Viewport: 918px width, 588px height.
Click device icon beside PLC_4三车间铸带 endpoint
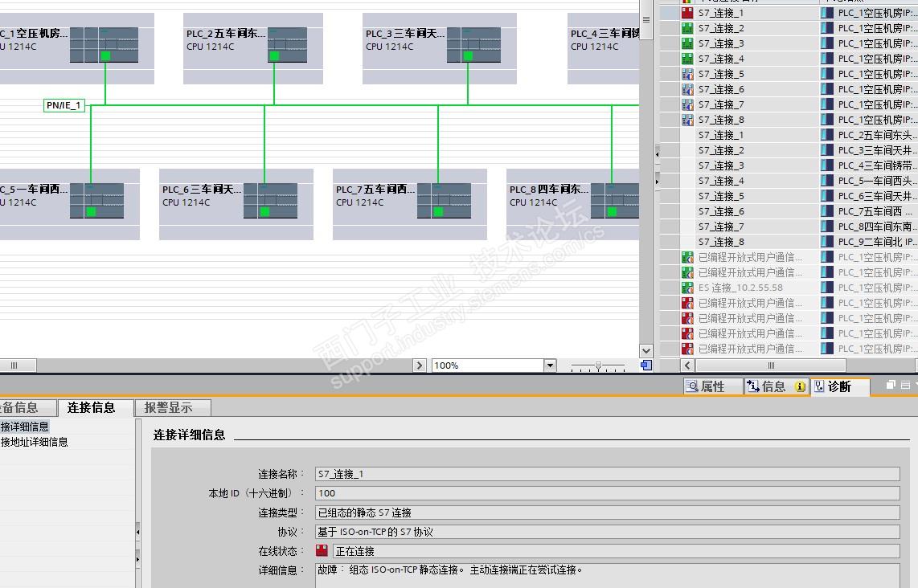coord(826,165)
